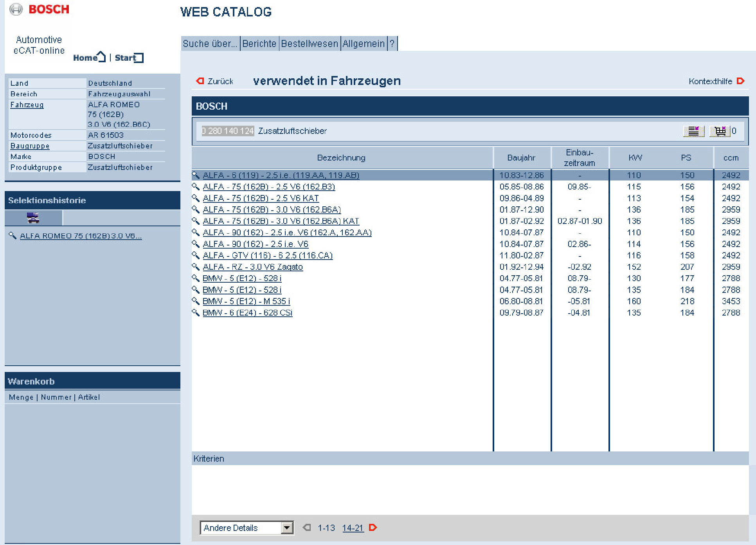
Task: Click the Einbauzeitraum column header
Action: tap(580, 157)
